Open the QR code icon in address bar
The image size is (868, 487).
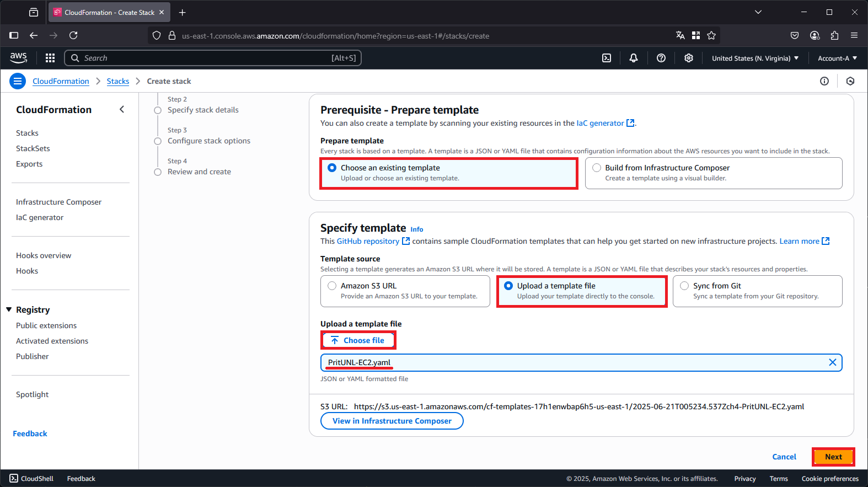pyautogui.click(x=696, y=35)
